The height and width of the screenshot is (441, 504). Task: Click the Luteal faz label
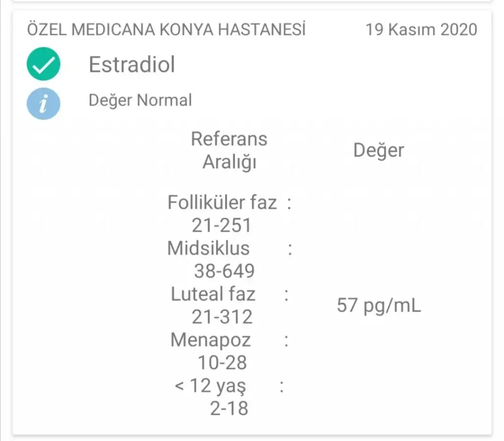[x=213, y=294]
